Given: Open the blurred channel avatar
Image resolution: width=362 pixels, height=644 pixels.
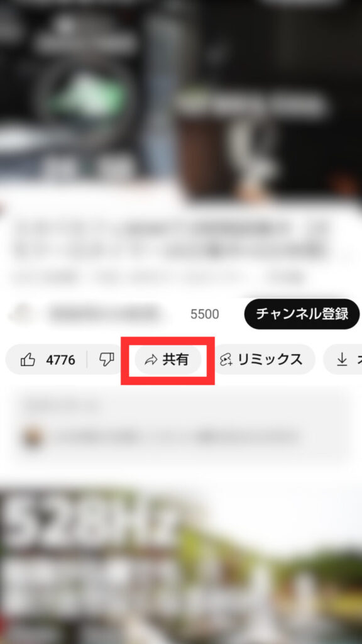Looking at the screenshot, I should click(19, 314).
